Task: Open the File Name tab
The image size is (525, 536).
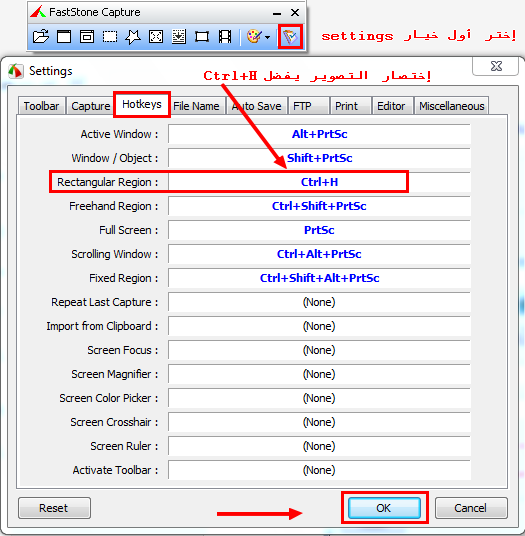Action: click(196, 106)
